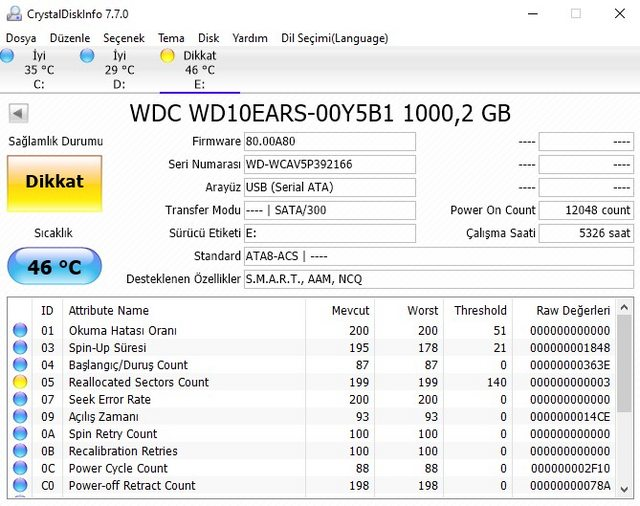
Task: Click status orb for Başlangıç/Duruş Count row
Action: 20,364
